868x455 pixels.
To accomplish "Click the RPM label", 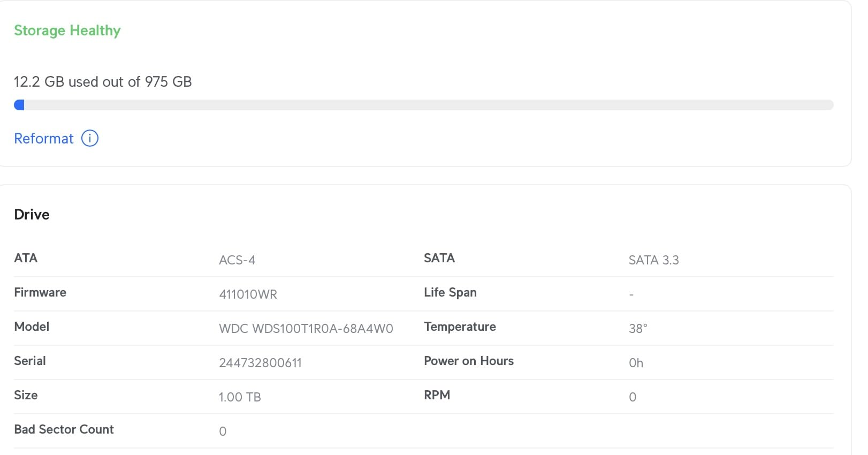I will click(x=437, y=395).
